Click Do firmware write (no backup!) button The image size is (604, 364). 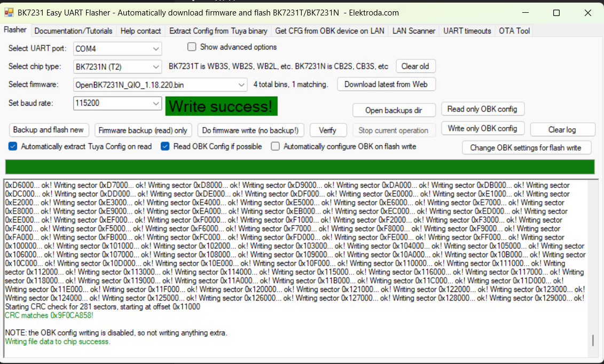pos(250,130)
